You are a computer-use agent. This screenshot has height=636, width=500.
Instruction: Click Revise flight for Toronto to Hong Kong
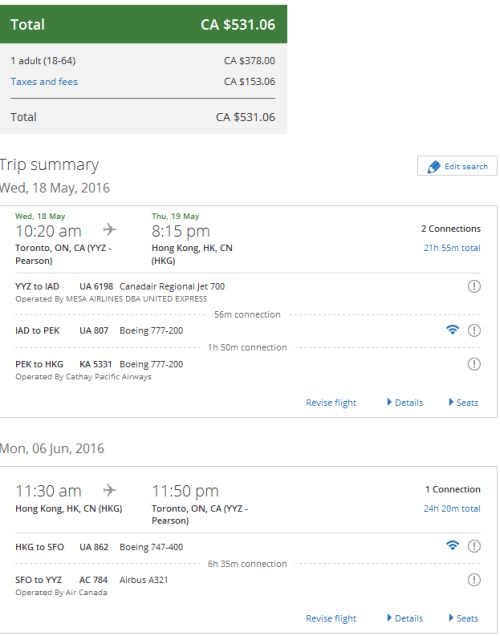tap(331, 403)
